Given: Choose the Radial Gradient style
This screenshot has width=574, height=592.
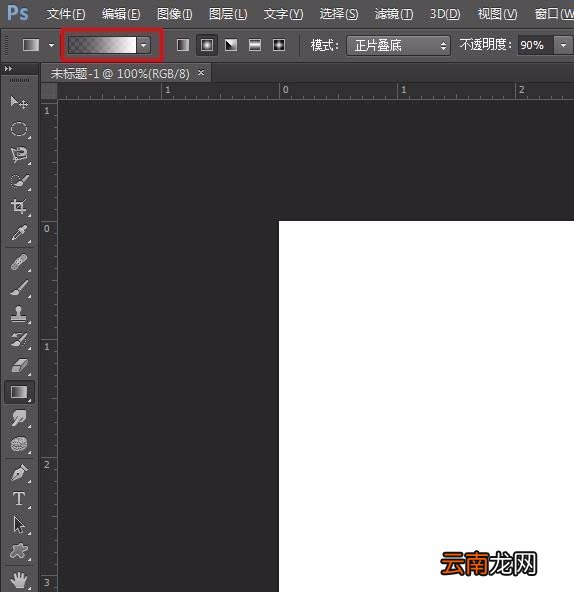Looking at the screenshot, I should click(207, 45).
